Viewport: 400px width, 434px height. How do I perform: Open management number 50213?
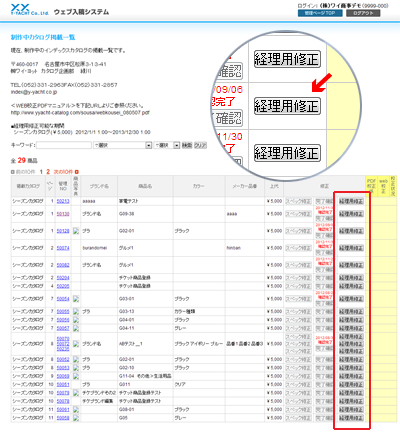pyautogui.click(x=63, y=201)
